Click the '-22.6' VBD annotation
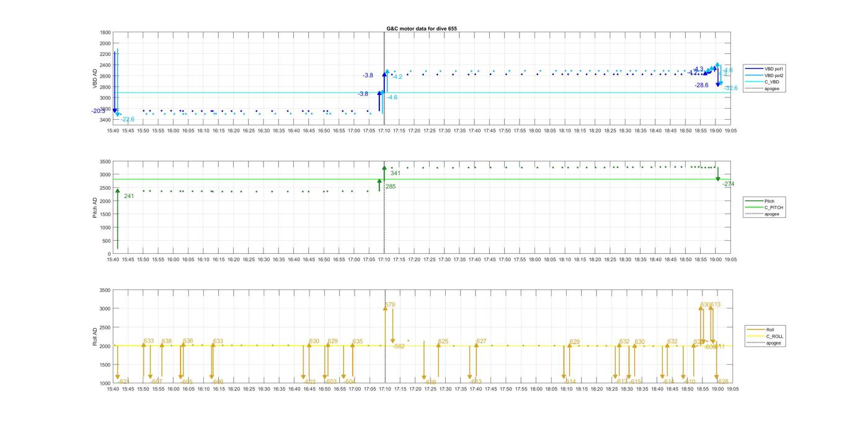This screenshot has height=430, width=868. tap(127, 119)
